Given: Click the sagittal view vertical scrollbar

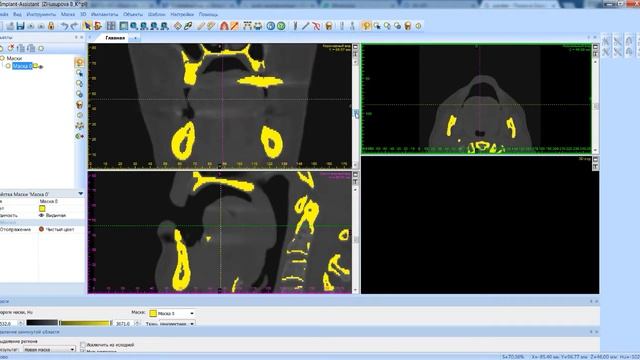Looking at the screenshot, I should click(x=355, y=239).
